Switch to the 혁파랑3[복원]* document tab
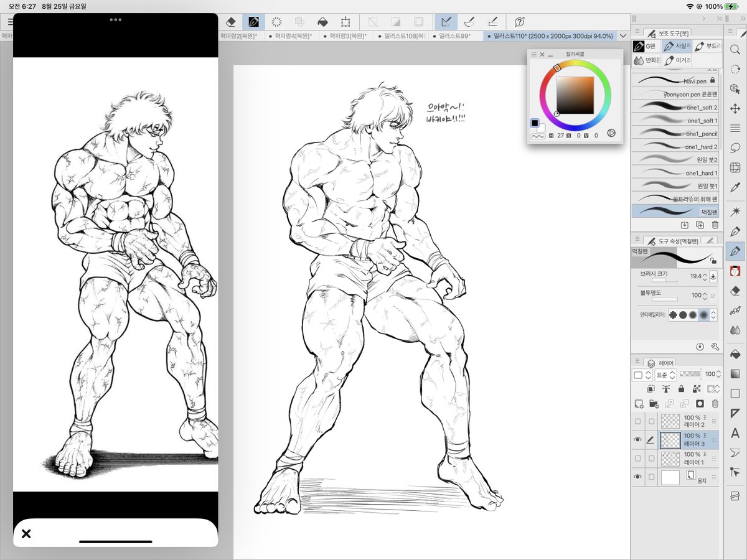Viewport: 747px width, 560px height. pyautogui.click(x=347, y=36)
